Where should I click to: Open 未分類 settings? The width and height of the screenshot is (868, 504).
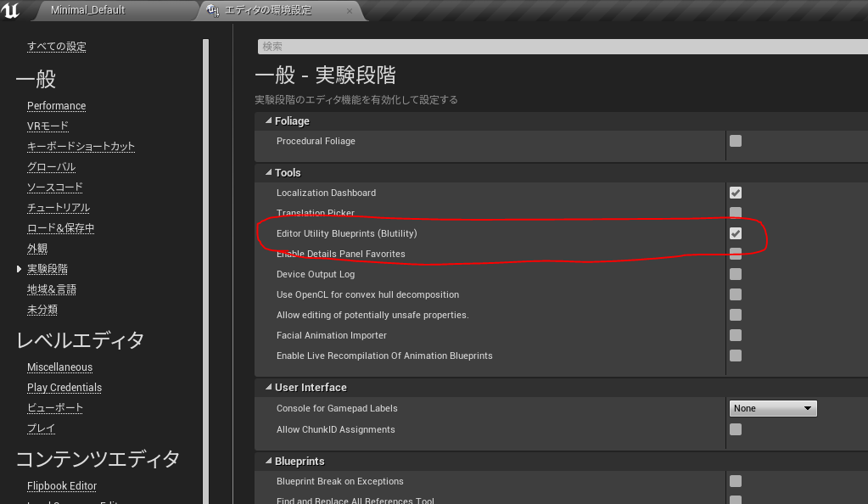(x=42, y=309)
